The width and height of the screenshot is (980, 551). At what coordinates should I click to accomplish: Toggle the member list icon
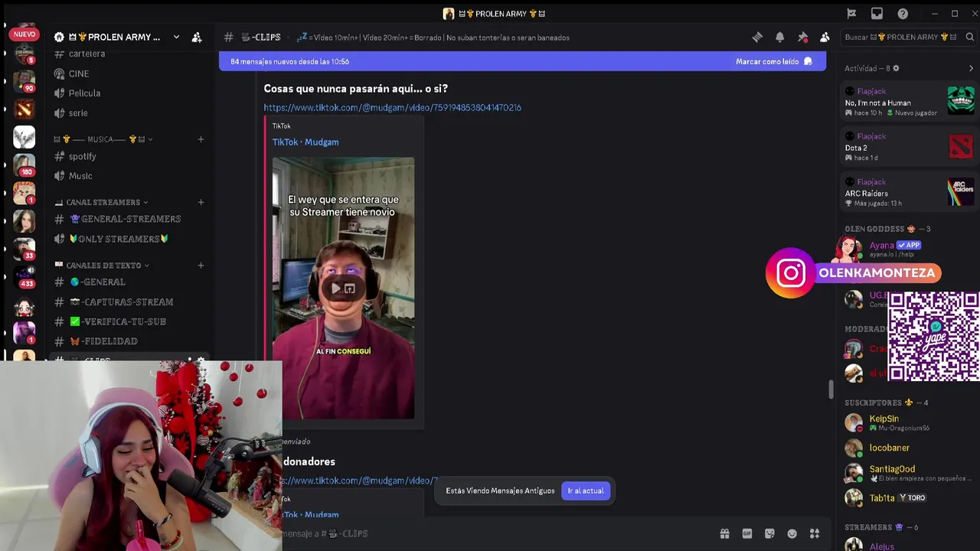click(x=825, y=37)
